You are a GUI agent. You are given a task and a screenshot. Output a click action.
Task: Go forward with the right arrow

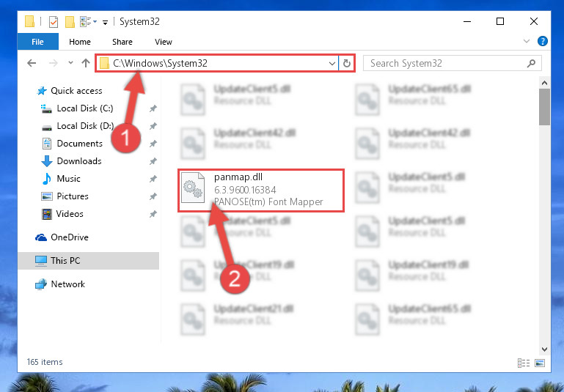(x=54, y=63)
